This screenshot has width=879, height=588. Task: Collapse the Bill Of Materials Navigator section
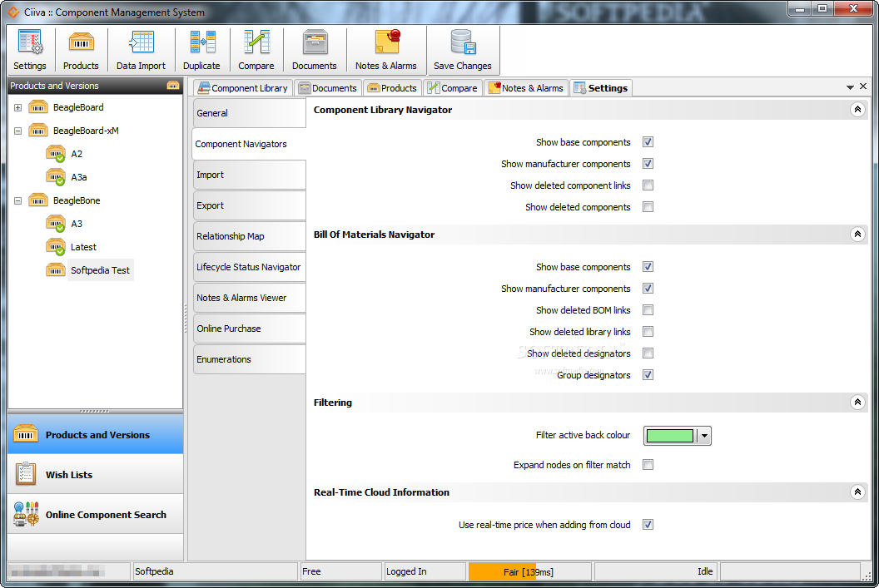coord(857,234)
